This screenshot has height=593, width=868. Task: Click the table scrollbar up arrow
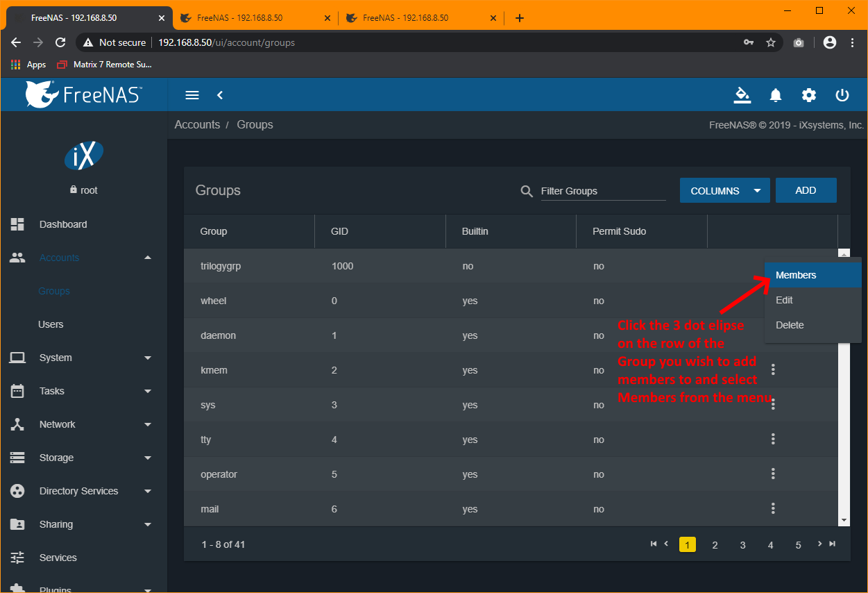[844, 253]
